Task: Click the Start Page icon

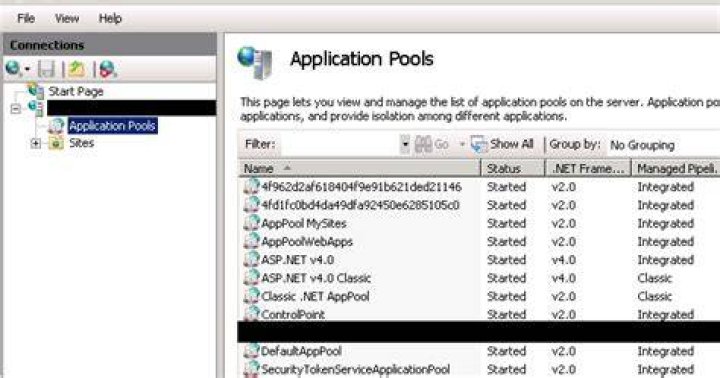Action: (35, 90)
